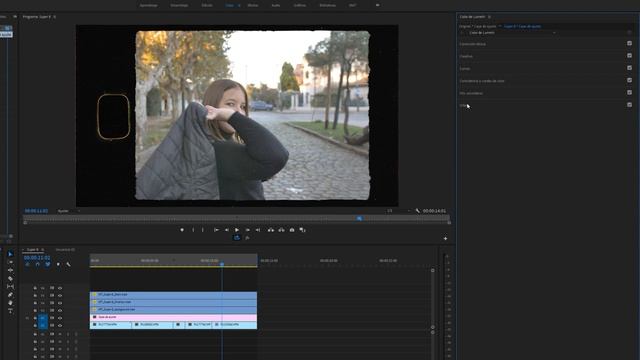Toggle eye on the bottom video clips track

pyautogui.click(x=60, y=325)
